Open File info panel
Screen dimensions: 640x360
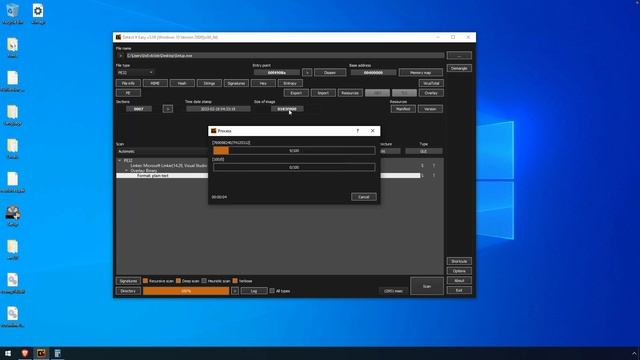point(128,83)
